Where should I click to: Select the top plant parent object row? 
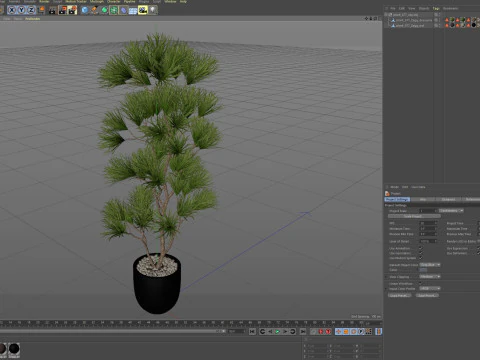405,15
